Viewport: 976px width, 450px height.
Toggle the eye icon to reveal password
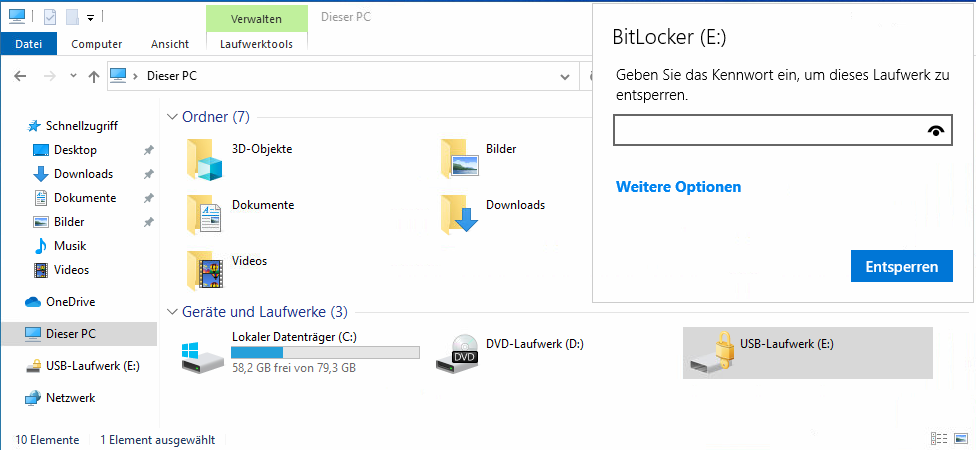(x=936, y=130)
